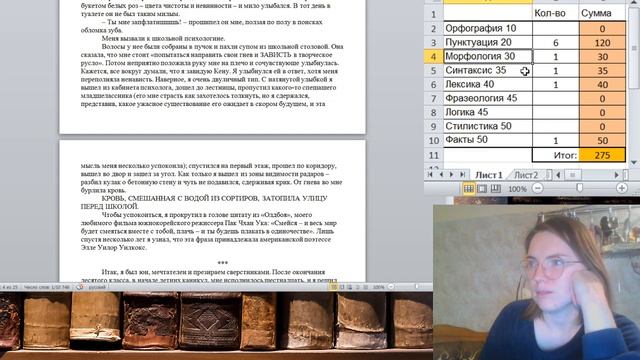Image resolution: width=640 pixels, height=360 pixels.
Task: Switch Word to Outline view
Action: pyautogui.click(x=358, y=287)
